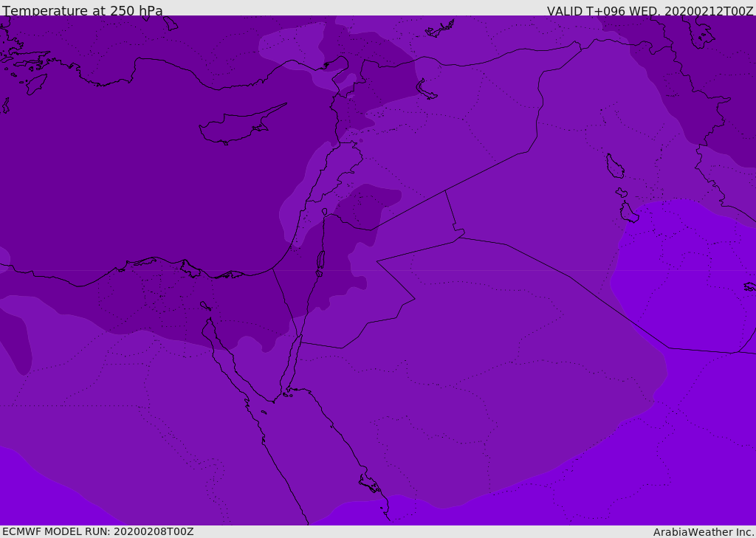Click the 'ECMWF MODEL RUN: 20200208T00Z' footer text
756x538 pixels.
click(x=98, y=531)
